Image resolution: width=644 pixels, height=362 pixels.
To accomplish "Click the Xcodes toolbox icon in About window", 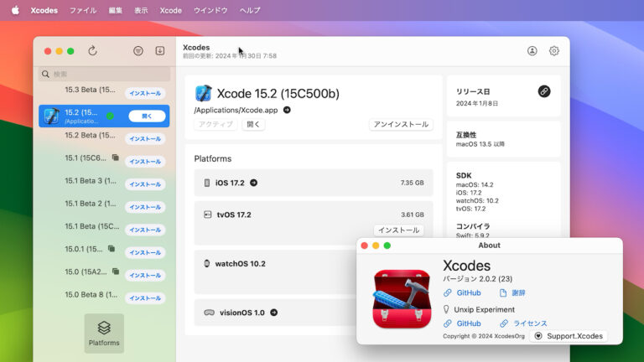I will click(402, 298).
